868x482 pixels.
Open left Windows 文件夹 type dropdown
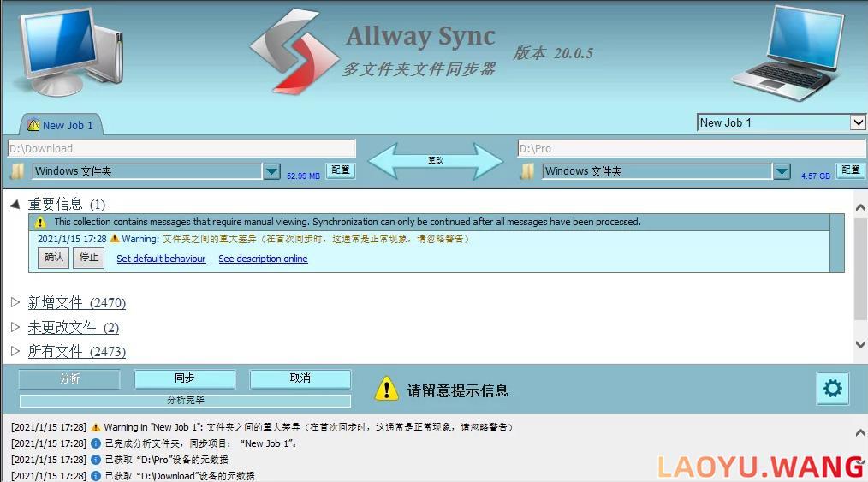point(271,171)
